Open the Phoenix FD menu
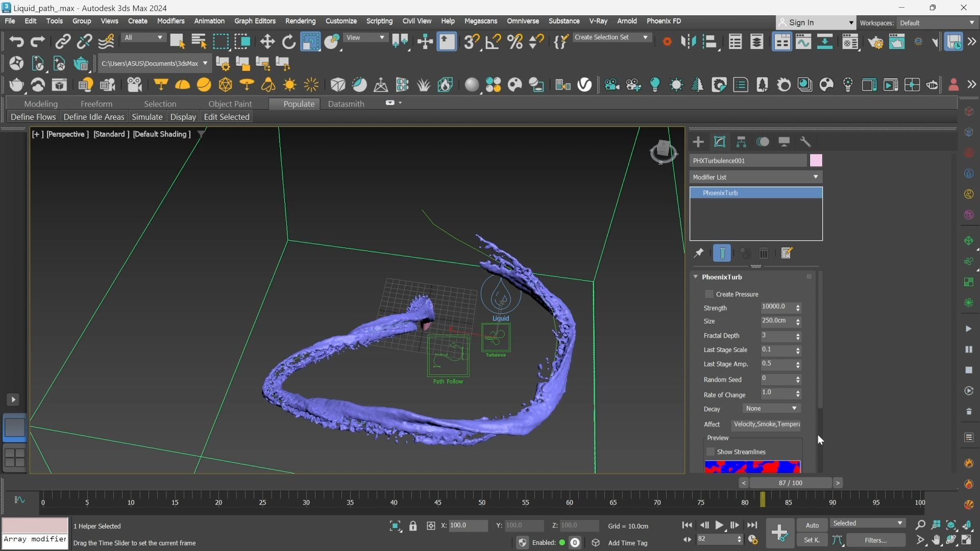 (664, 21)
